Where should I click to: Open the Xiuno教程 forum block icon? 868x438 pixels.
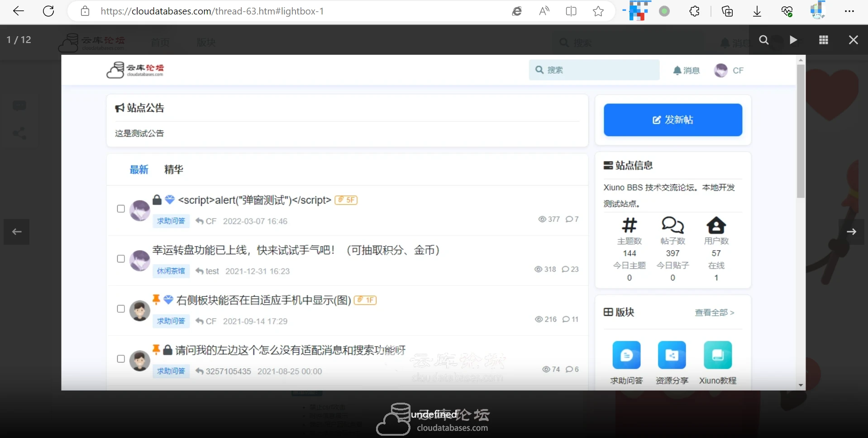tap(718, 355)
